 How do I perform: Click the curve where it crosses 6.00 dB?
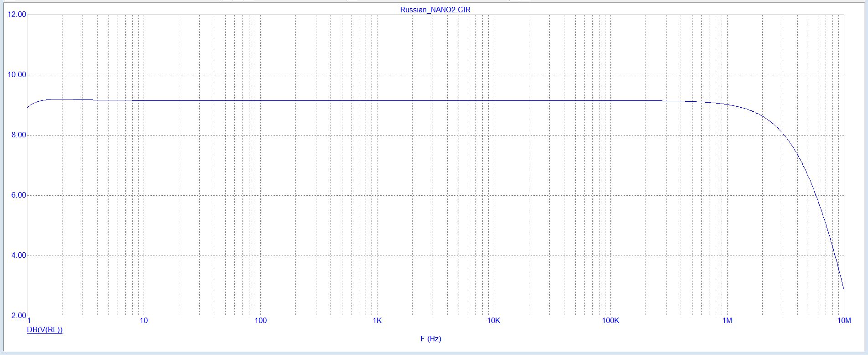[816, 195]
